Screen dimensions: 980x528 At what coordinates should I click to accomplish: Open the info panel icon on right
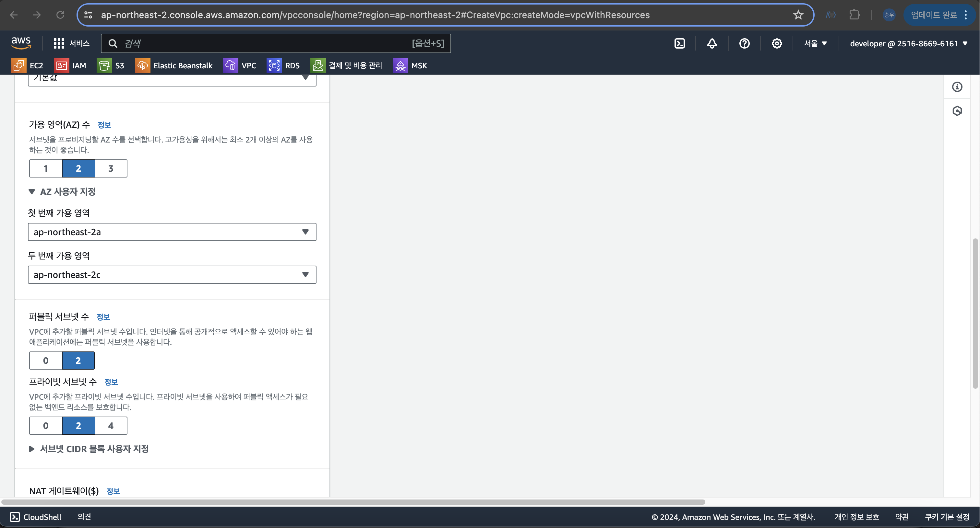coord(957,87)
